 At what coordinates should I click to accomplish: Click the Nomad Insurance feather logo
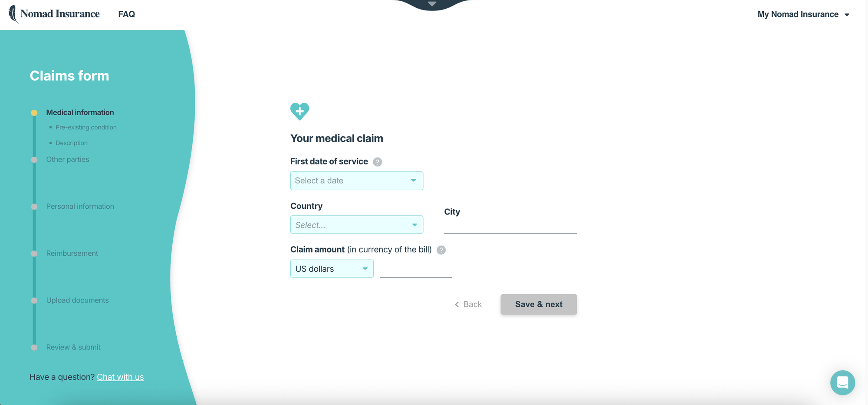coord(13,14)
